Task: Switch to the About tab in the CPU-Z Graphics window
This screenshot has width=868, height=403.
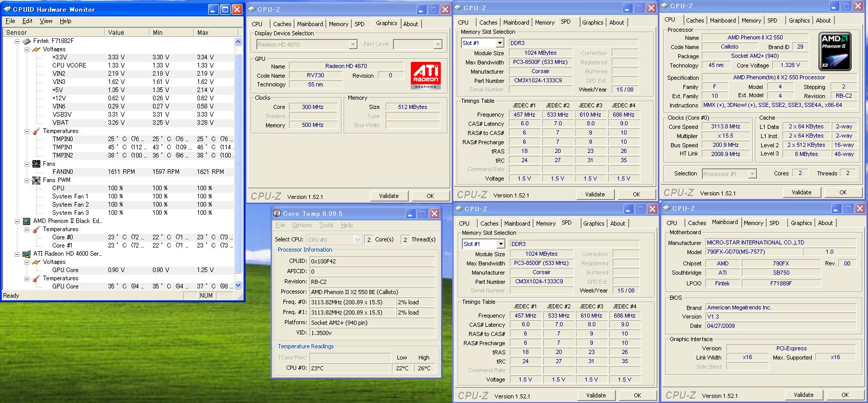Action: coord(411,24)
